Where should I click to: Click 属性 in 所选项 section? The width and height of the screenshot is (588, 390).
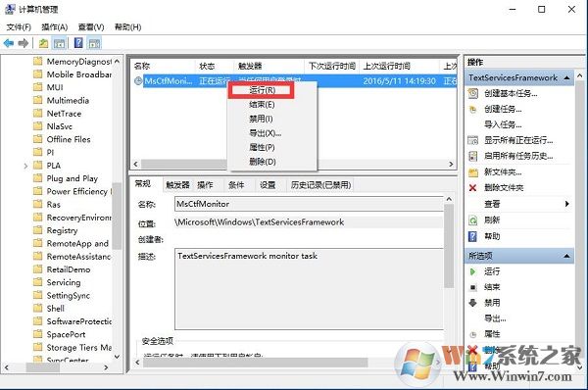point(492,334)
